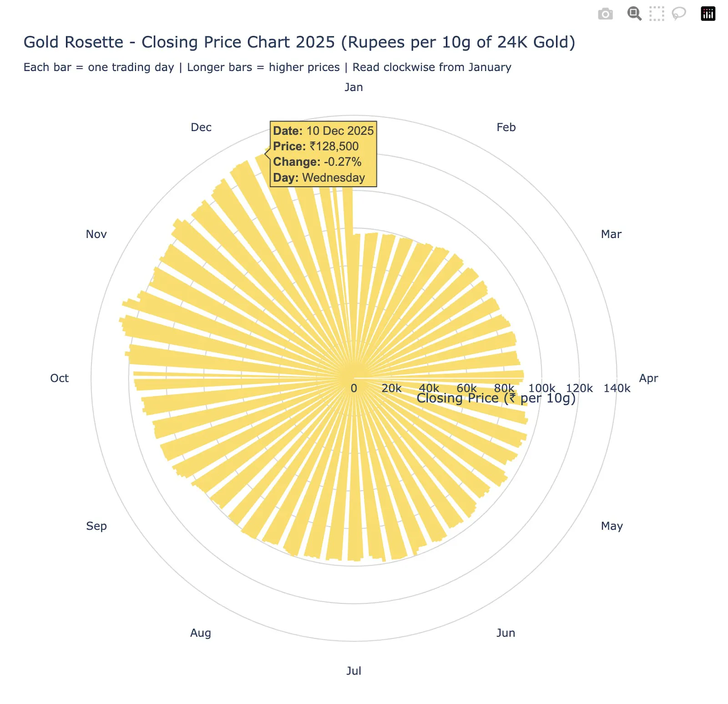This screenshot has height=704, width=728.
Task: Click the Jan month label
Action: 354,87
